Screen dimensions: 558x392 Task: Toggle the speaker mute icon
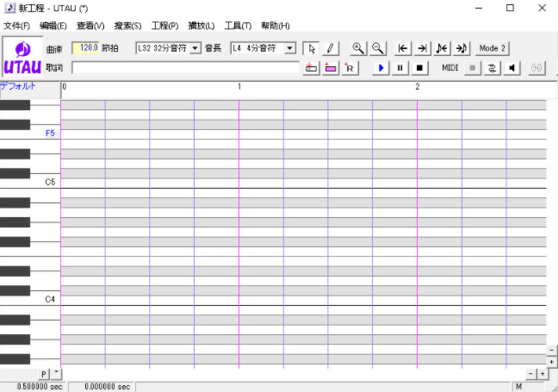(512, 67)
